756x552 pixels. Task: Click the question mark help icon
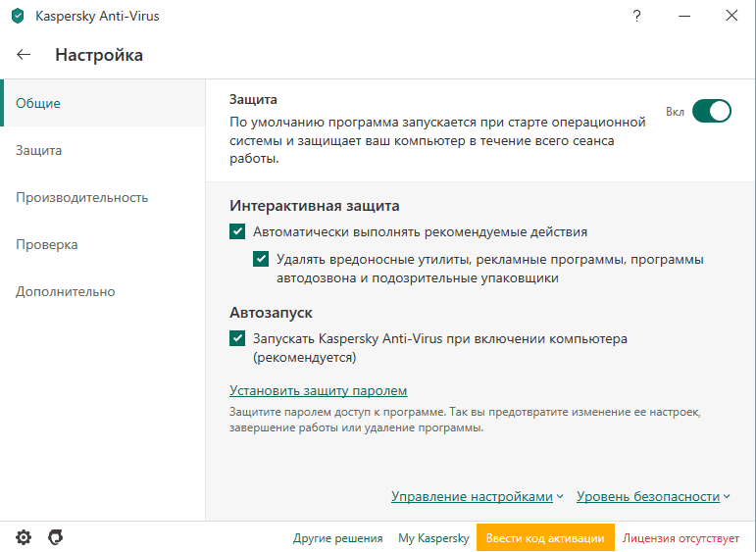636,16
